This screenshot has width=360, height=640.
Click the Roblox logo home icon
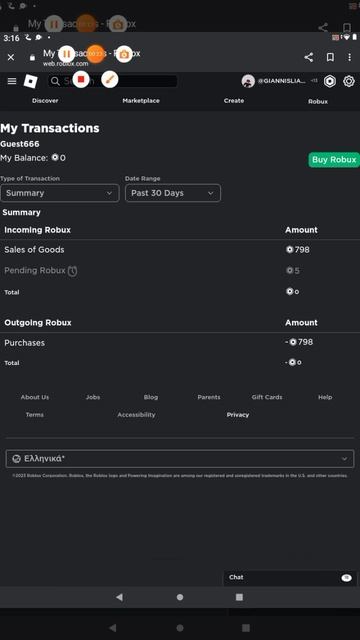coord(31,81)
